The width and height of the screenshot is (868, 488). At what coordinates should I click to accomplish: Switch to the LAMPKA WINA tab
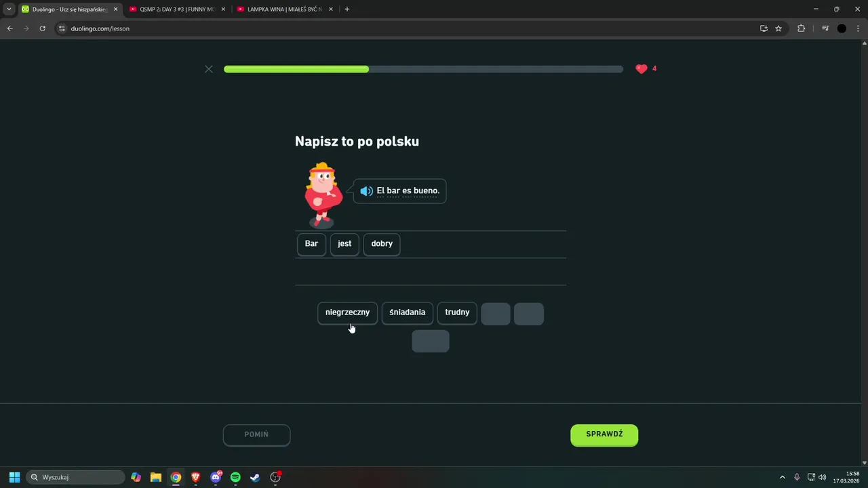pyautogui.click(x=285, y=9)
